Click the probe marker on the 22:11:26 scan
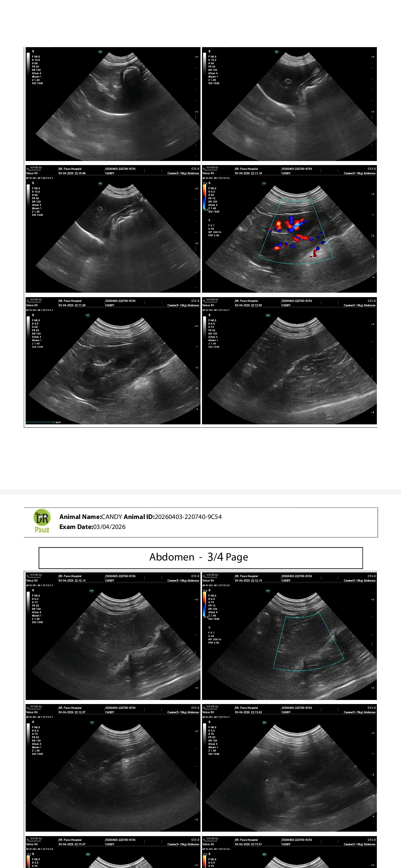The height and width of the screenshot is (868, 401). [88, 316]
